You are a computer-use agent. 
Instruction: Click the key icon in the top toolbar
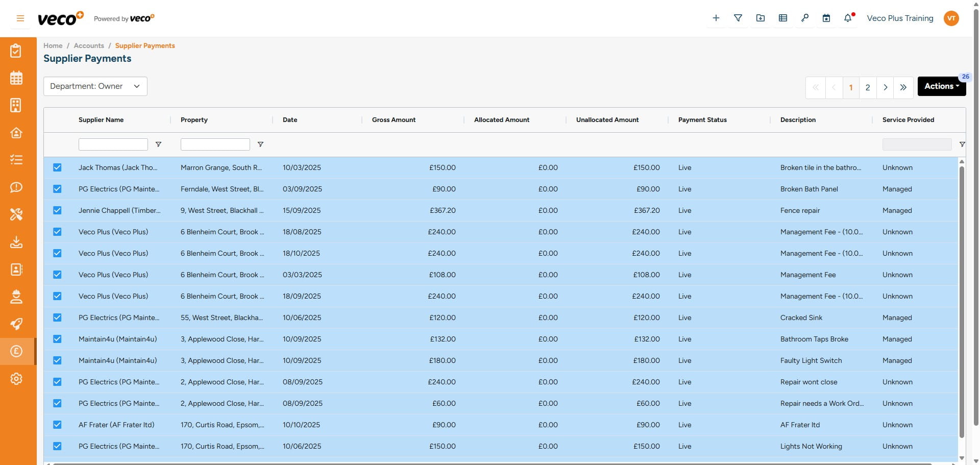point(805,18)
